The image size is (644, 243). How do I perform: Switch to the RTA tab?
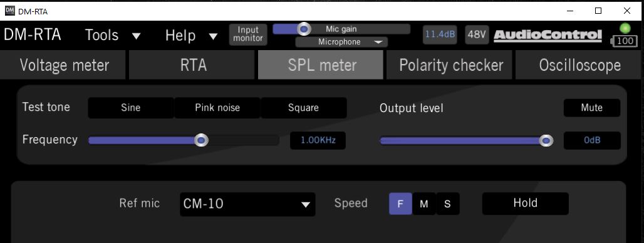tap(193, 65)
